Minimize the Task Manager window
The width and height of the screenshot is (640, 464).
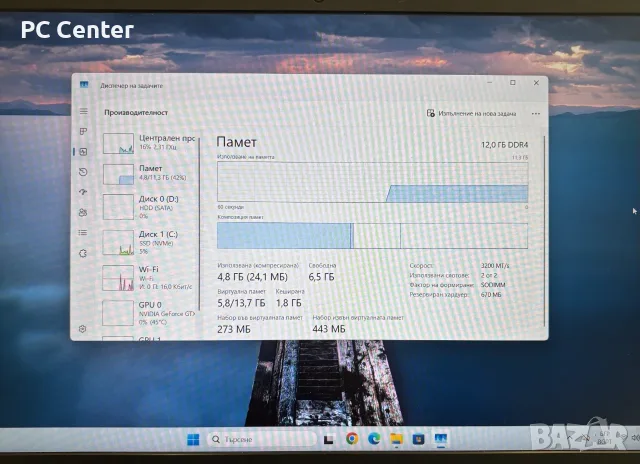[489, 82]
